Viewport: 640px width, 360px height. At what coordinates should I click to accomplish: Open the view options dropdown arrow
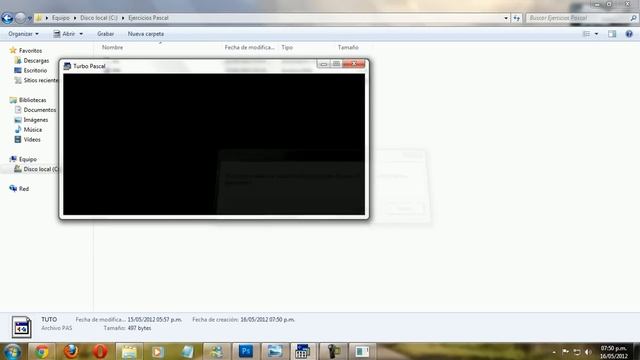coord(596,34)
